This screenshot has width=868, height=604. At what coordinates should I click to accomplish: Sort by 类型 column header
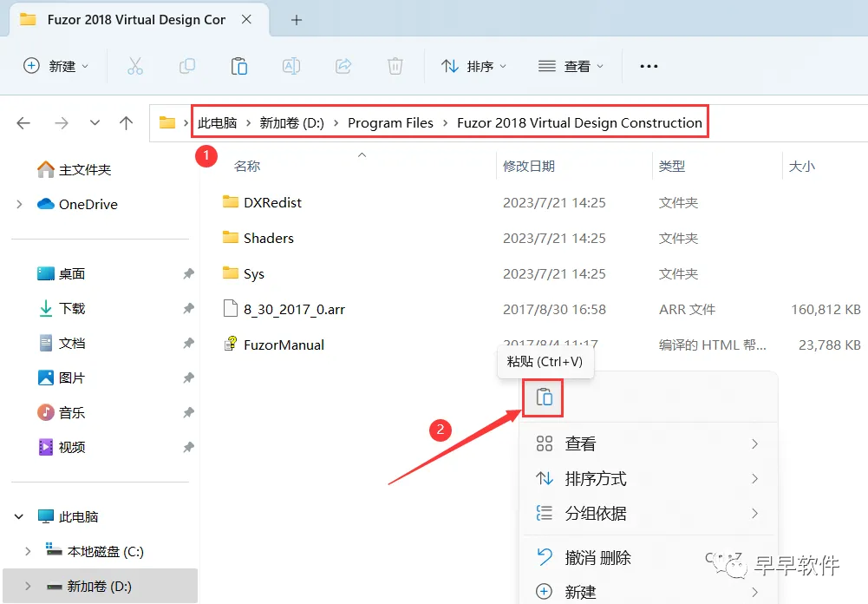point(672,167)
